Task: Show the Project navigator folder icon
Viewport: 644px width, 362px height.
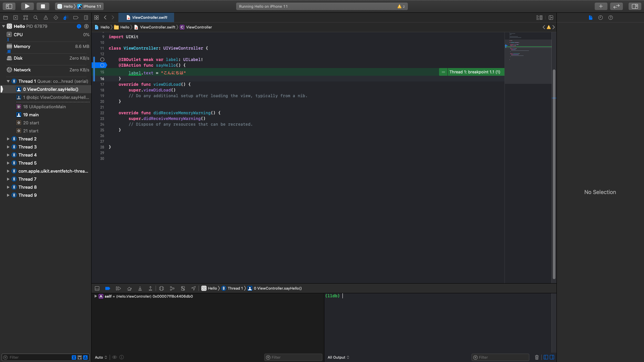Action: point(5,17)
